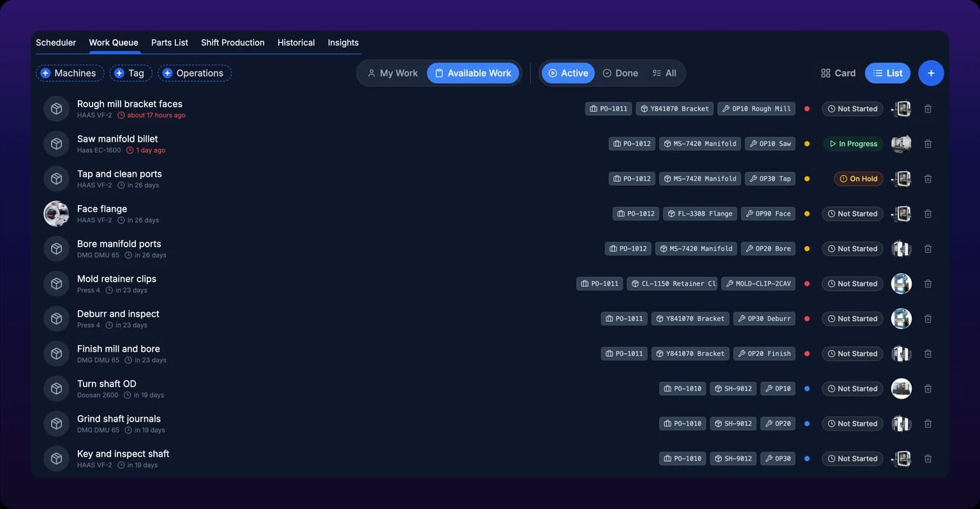Click trash icon for Bore manifold ports

click(928, 249)
